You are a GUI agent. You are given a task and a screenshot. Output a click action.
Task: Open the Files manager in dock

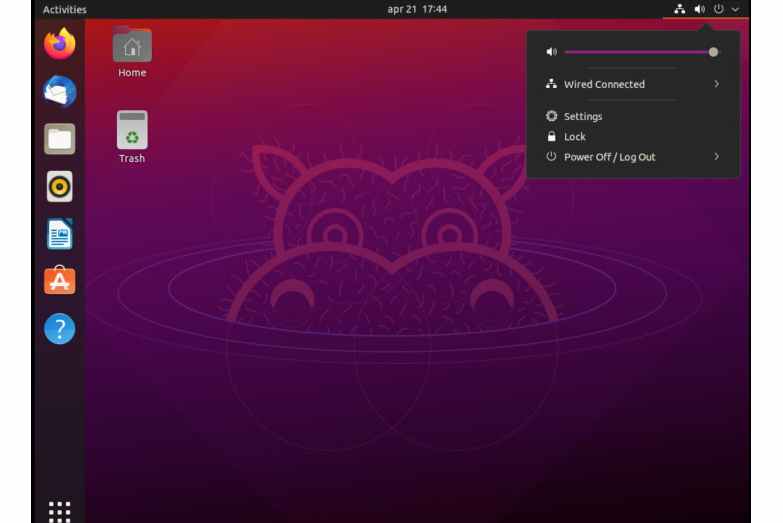click(x=60, y=139)
